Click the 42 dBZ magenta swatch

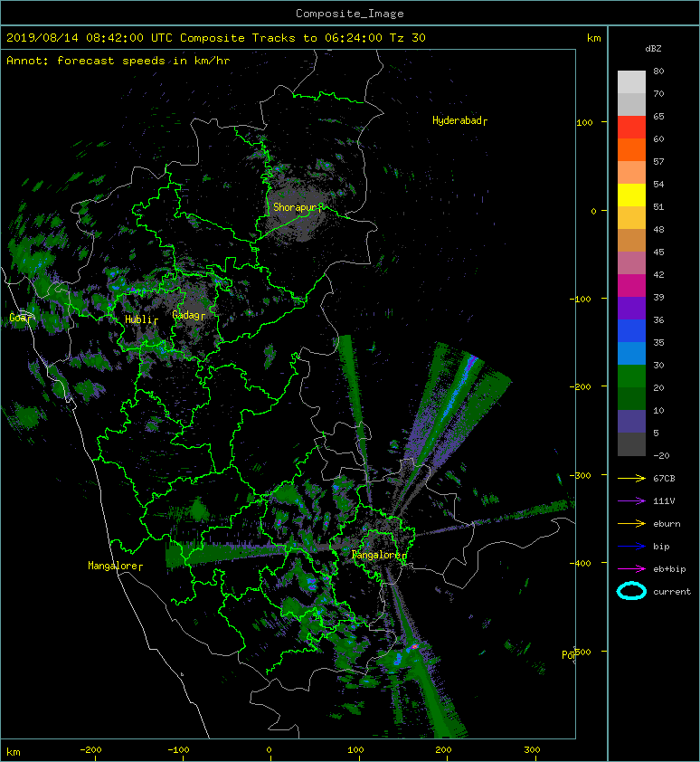[x=631, y=285]
